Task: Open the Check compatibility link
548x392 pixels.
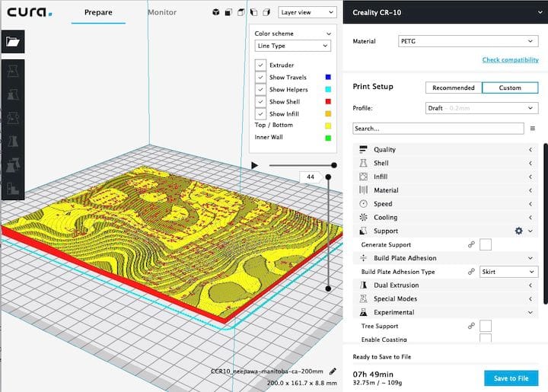Action: (510, 60)
